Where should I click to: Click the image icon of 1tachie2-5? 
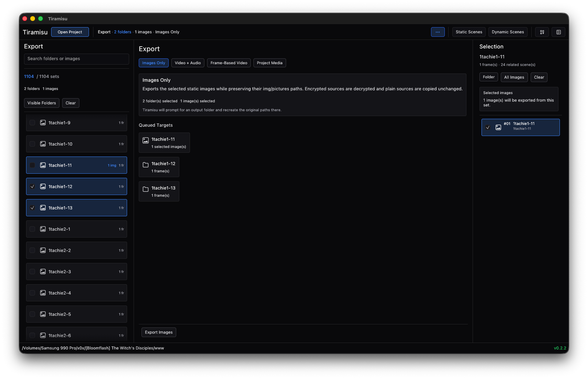point(43,314)
